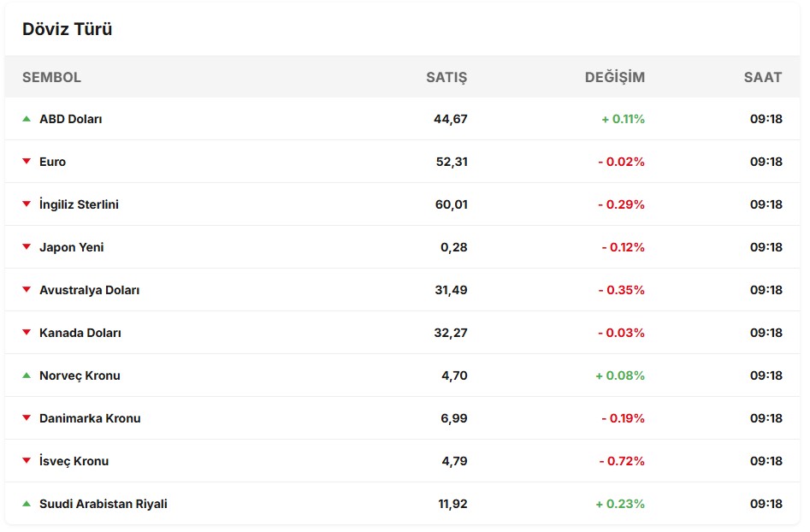Click the SAAT column header
This screenshot has width=810, height=532.
click(762, 77)
